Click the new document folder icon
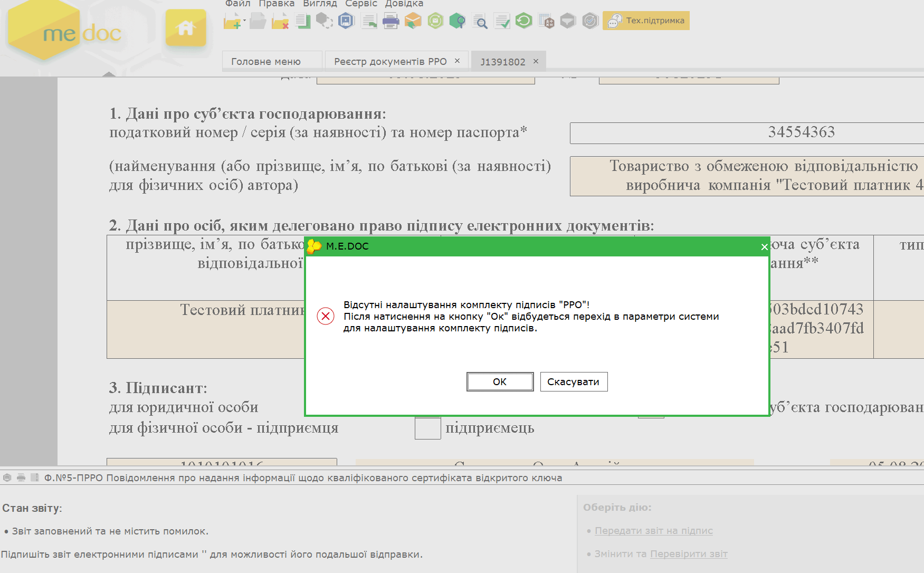This screenshot has height=573, width=924. point(232,22)
